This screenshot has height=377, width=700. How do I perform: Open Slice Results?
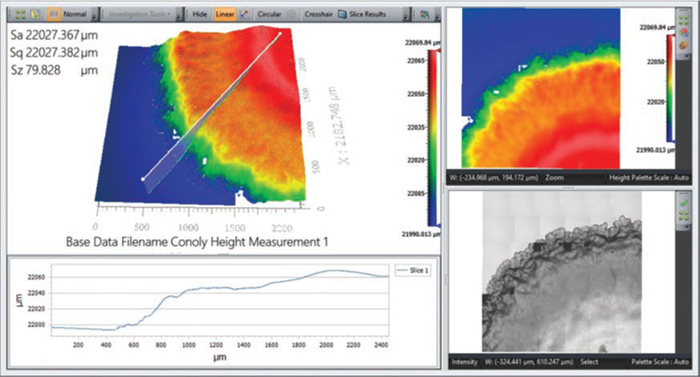click(x=367, y=14)
